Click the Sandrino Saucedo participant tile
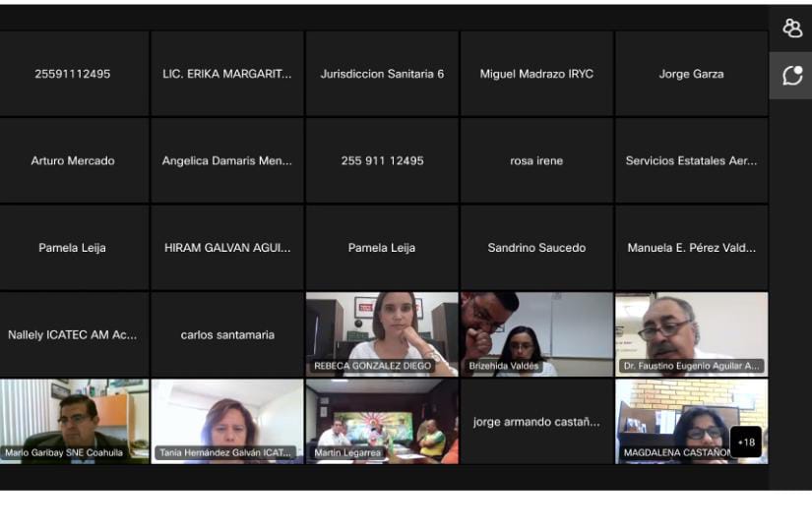This screenshot has height=531, width=812. [x=536, y=248]
